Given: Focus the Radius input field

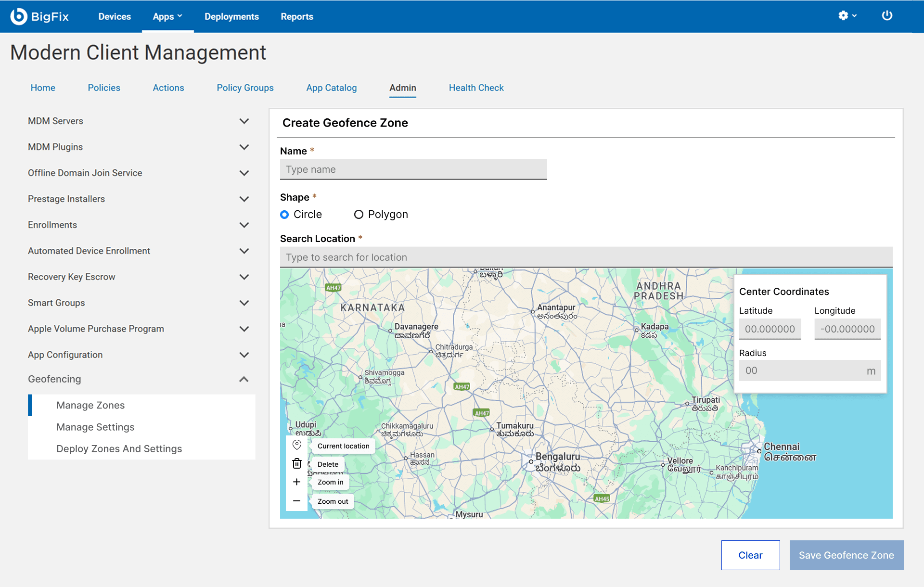Looking at the screenshot, I should (810, 370).
